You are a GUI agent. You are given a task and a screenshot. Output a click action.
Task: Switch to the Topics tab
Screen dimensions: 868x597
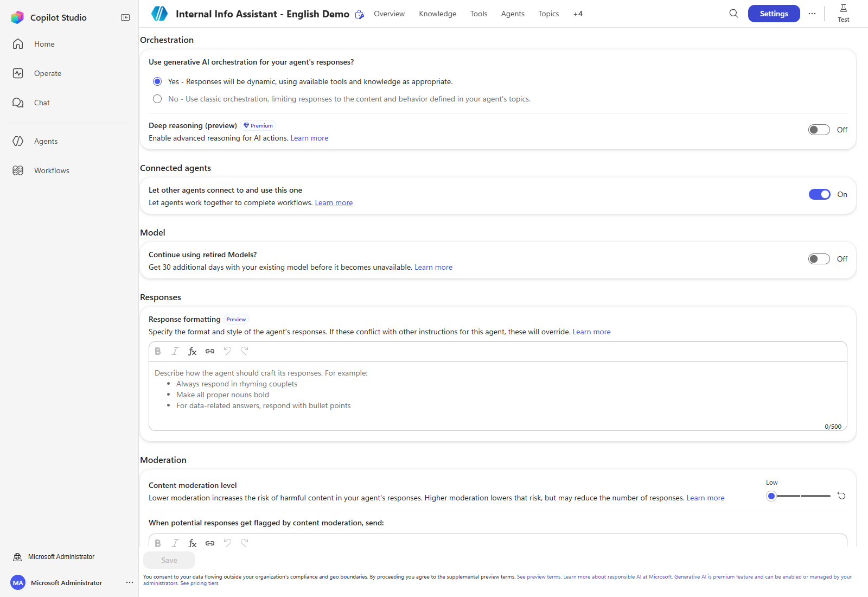[548, 14]
